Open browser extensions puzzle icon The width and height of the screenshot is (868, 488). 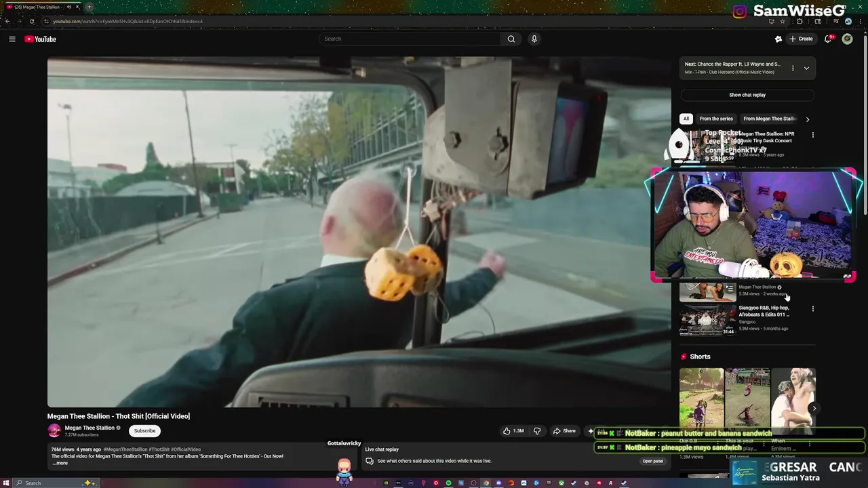[x=800, y=21]
